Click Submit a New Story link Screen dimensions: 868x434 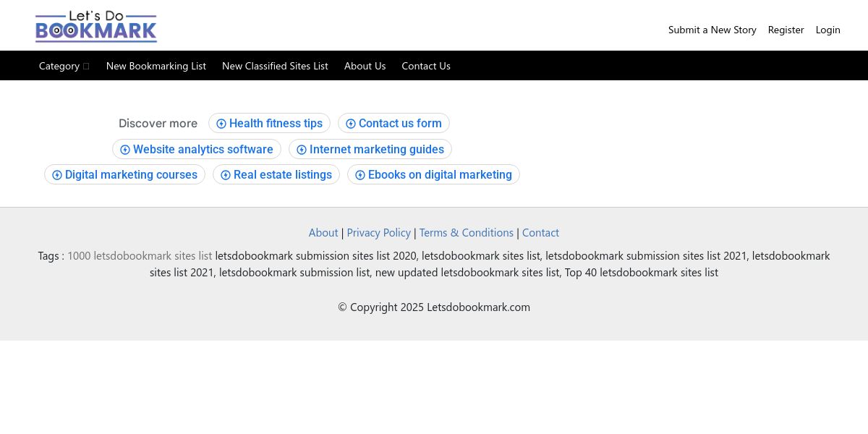pyautogui.click(x=712, y=30)
